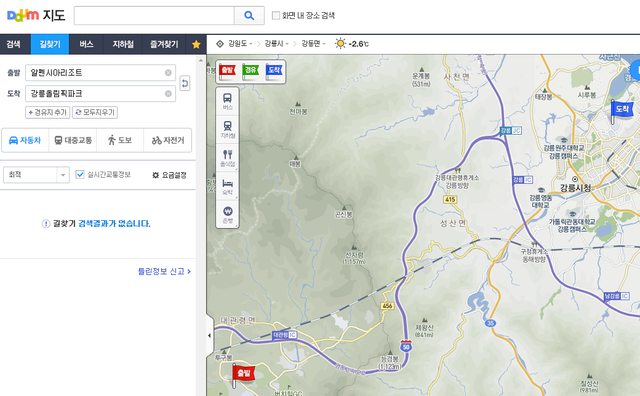Click the 강릉 JC junction label
The width and height of the screenshot is (640, 396).
511,131
